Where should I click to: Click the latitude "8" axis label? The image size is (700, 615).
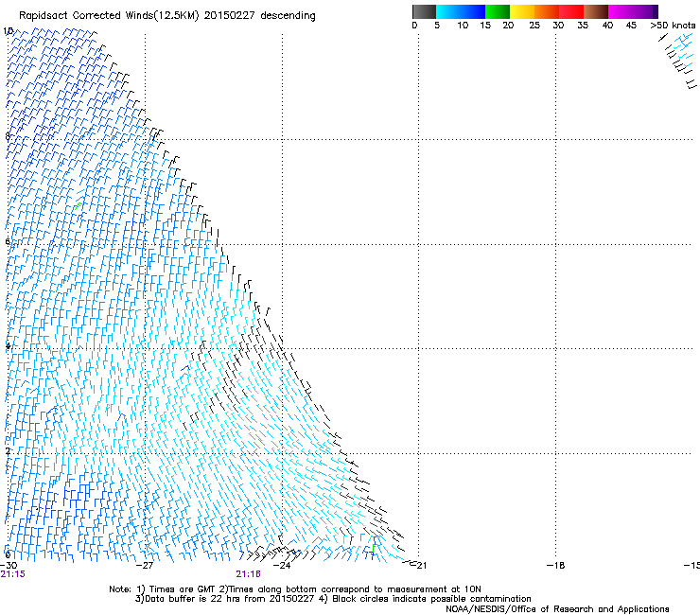(8, 136)
